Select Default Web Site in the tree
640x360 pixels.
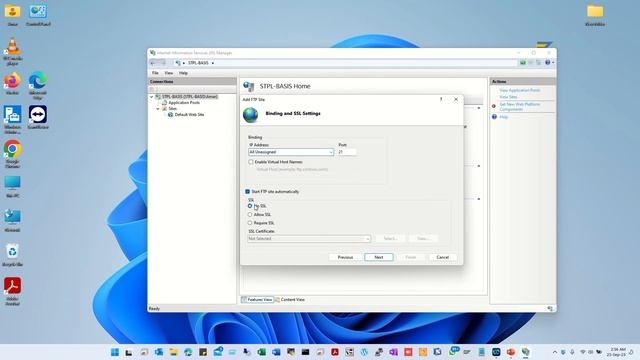click(189, 115)
